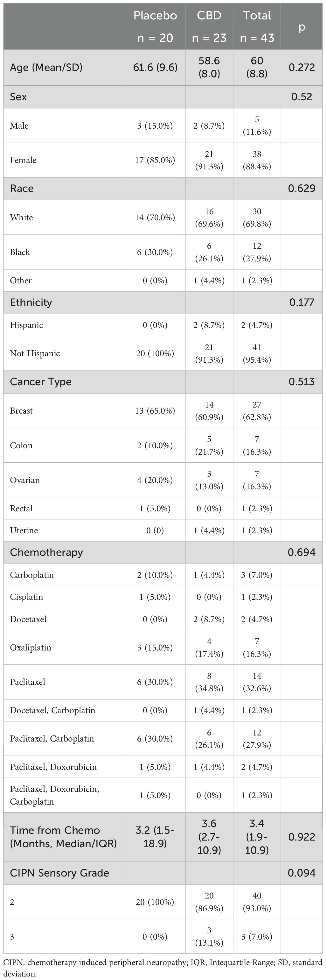The height and width of the screenshot is (980, 326).
Task: Click the 0.922 p-value cell
Action: (302, 837)
